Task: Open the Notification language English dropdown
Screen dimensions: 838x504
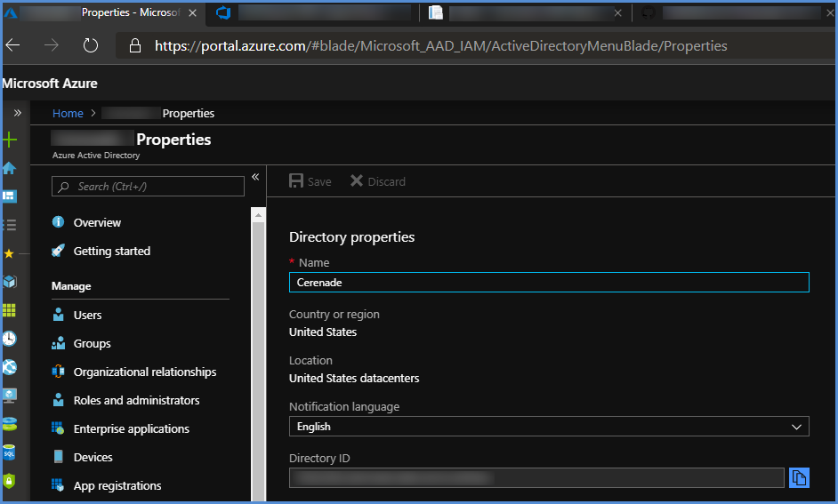Action: point(549,427)
